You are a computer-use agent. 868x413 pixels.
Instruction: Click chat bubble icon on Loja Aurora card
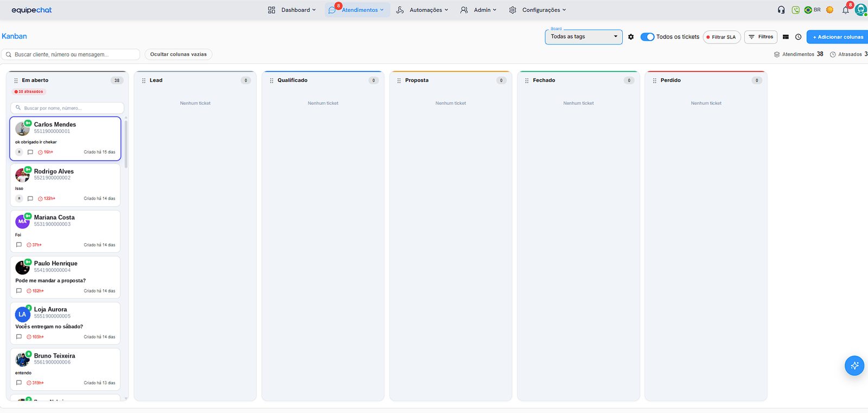(x=19, y=337)
